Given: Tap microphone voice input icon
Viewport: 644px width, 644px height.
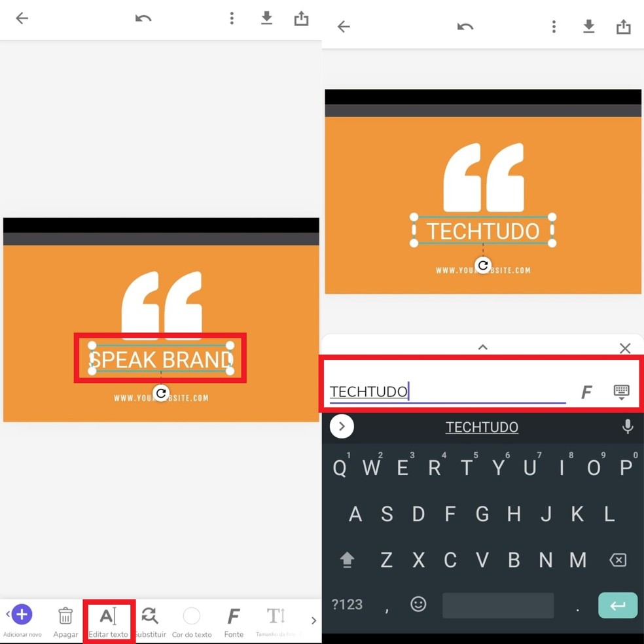Looking at the screenshot, I should [628, 427].
